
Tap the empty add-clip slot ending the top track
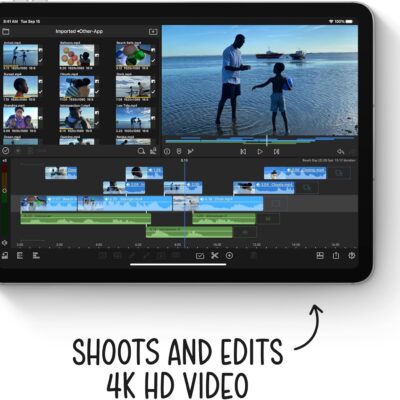point(339,173)
